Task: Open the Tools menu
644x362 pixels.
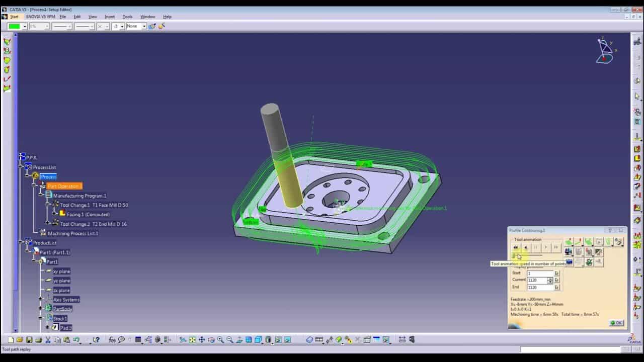Action: pos(128,17)
